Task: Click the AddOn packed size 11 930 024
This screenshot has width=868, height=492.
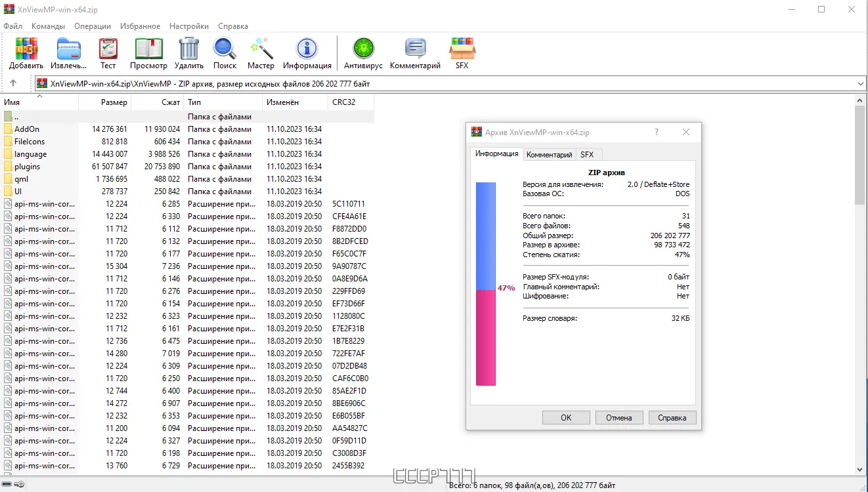Action: coord(162,129)
